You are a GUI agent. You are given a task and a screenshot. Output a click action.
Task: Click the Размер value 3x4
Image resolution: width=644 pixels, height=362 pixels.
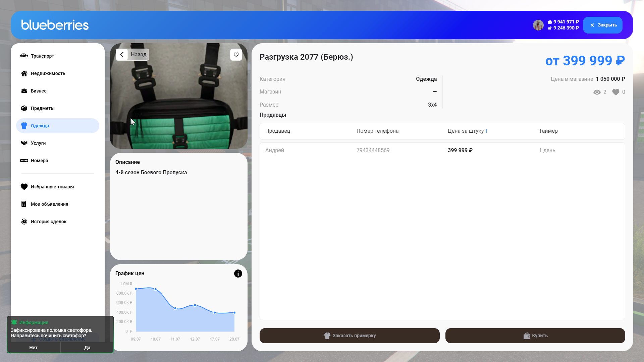click(432, 105)
